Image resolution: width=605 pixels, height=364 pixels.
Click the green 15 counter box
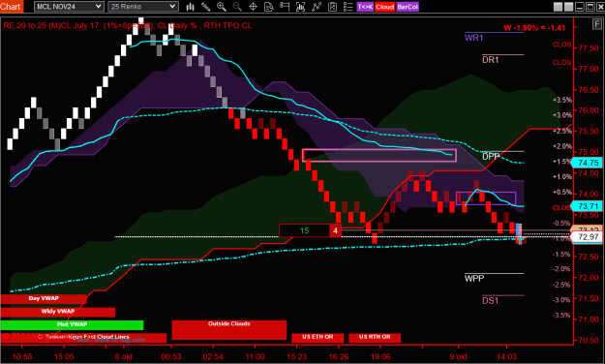(x=304, y=230)
